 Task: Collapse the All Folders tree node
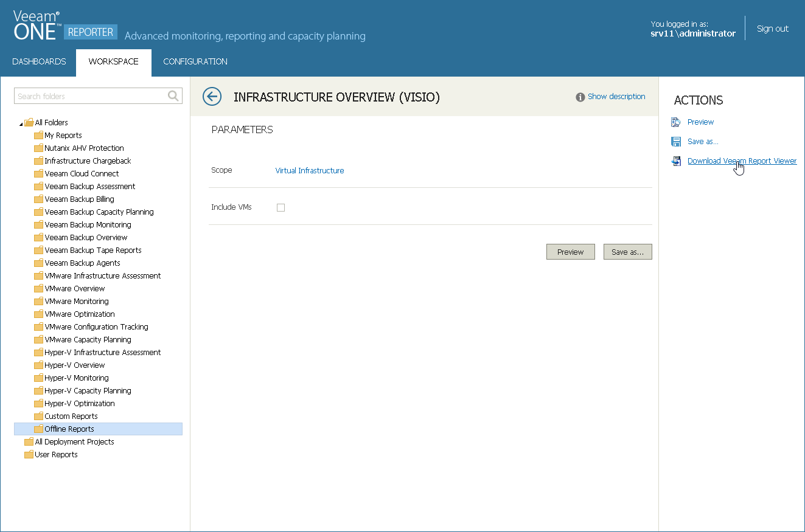pos(21,123)
